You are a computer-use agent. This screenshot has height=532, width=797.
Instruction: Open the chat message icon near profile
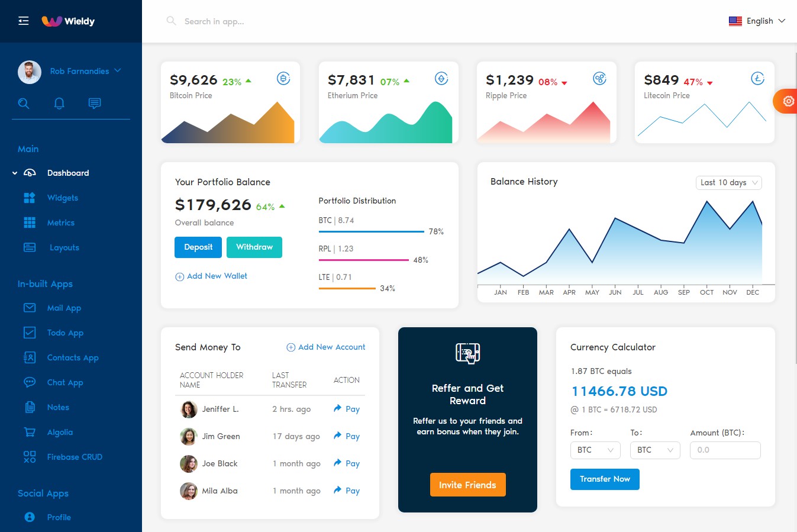coord(94,103)
